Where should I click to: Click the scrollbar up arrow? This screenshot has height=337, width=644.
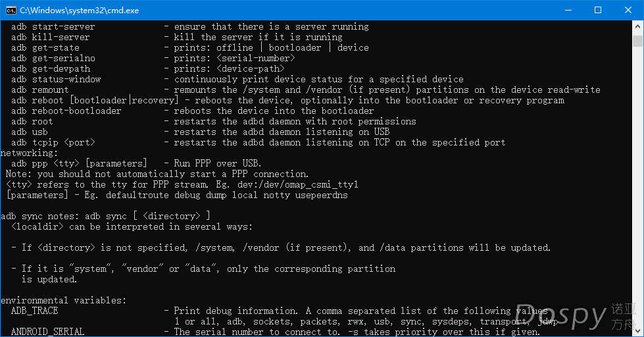point(637,26)
